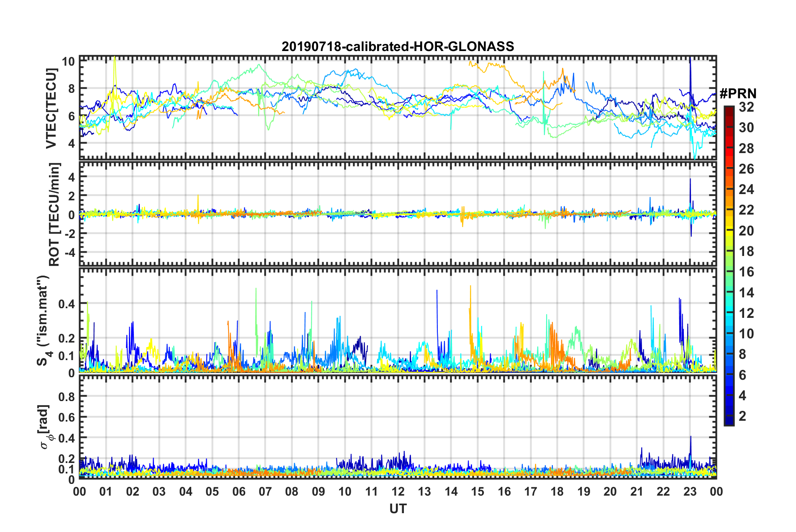Viewport: 796px width, 532px height.
Task: Click the UT x-axis label
Action: (398, 508)
